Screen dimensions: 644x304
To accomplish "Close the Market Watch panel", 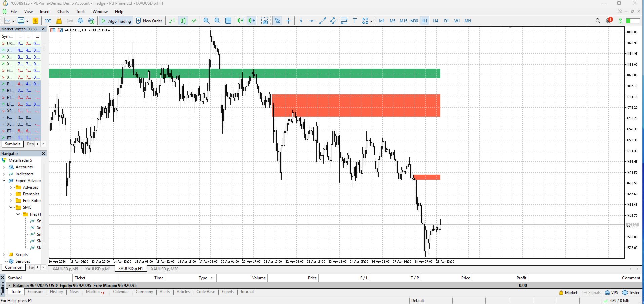I will (43, 29).
